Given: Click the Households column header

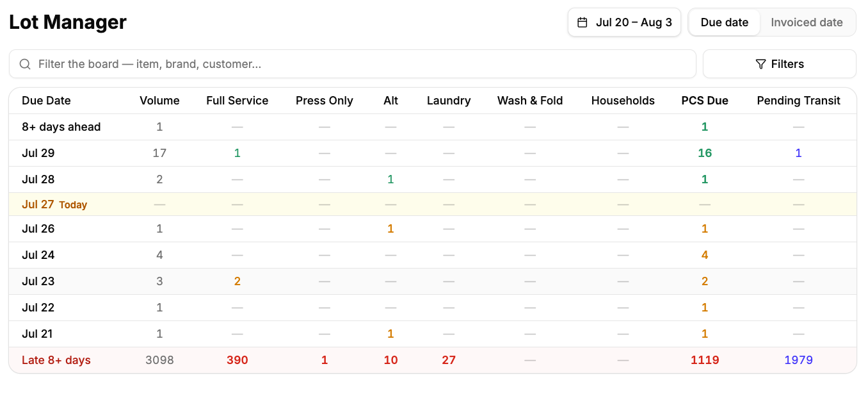Looking at the screenshot, I should [623, 101].
